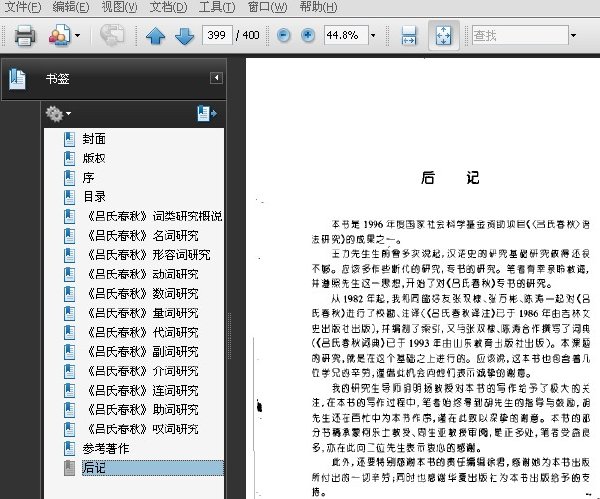Click the grey bookmark icon beside 后记

[69, 468]
